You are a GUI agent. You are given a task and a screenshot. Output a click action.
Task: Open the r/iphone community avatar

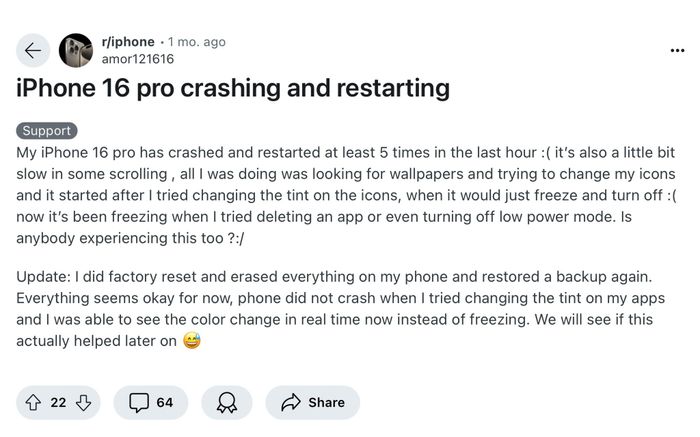coord(76,50)
